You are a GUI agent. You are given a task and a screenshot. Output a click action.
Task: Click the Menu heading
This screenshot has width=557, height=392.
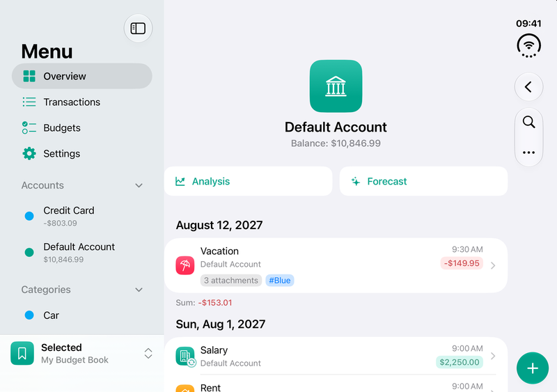47,52
